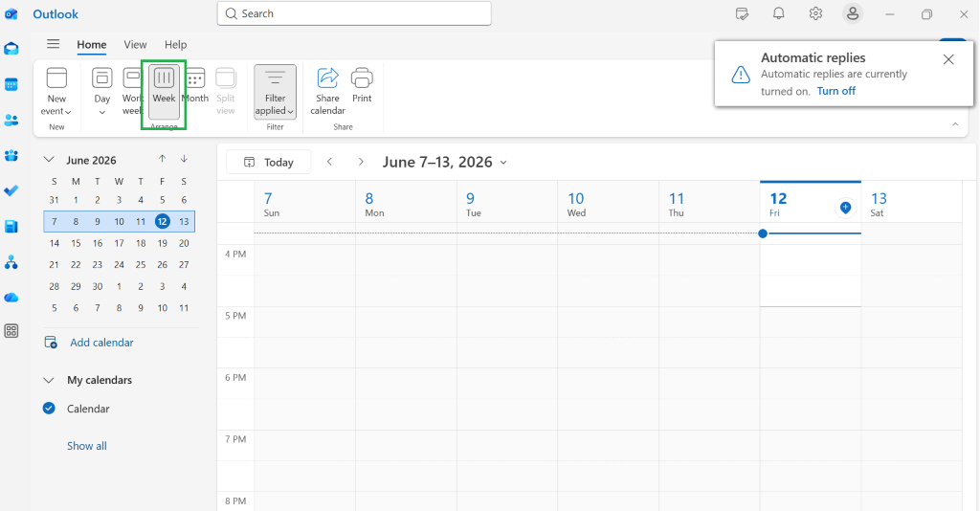980x511 pixels.
Task: Click Show all calendars link
Action: [x=87, y=445]
